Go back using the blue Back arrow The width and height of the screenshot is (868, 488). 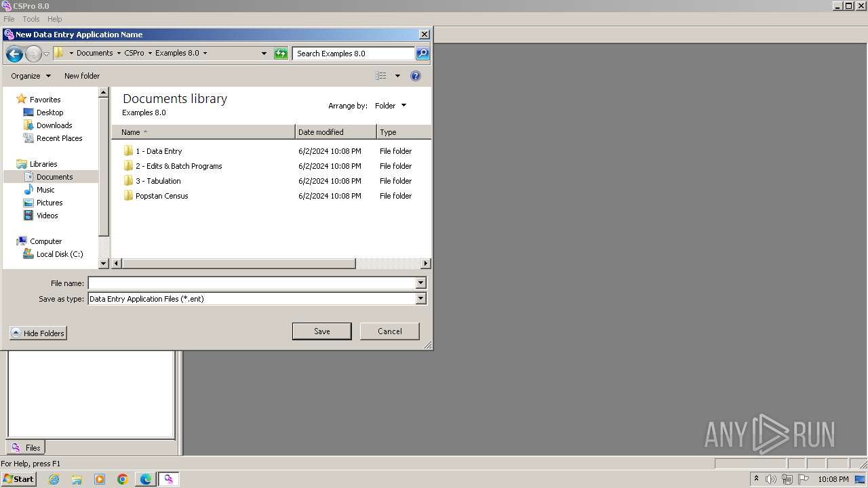pyautogui.click(x=14, y=54)
